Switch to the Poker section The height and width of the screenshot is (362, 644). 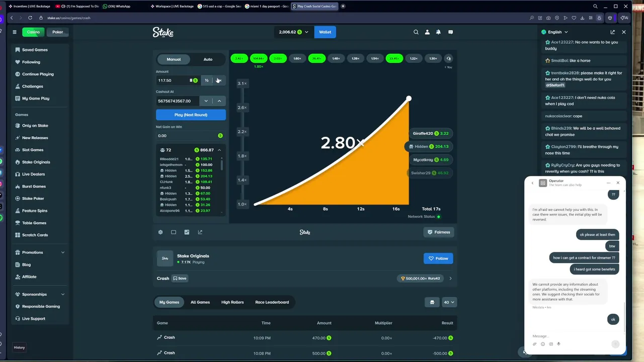point(58,32)
